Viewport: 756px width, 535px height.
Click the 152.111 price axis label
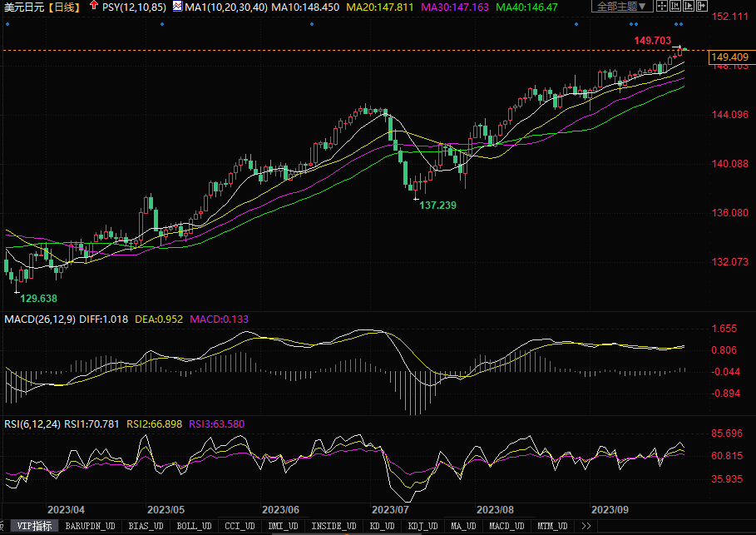pyautogui.click(x=730, y=17)
